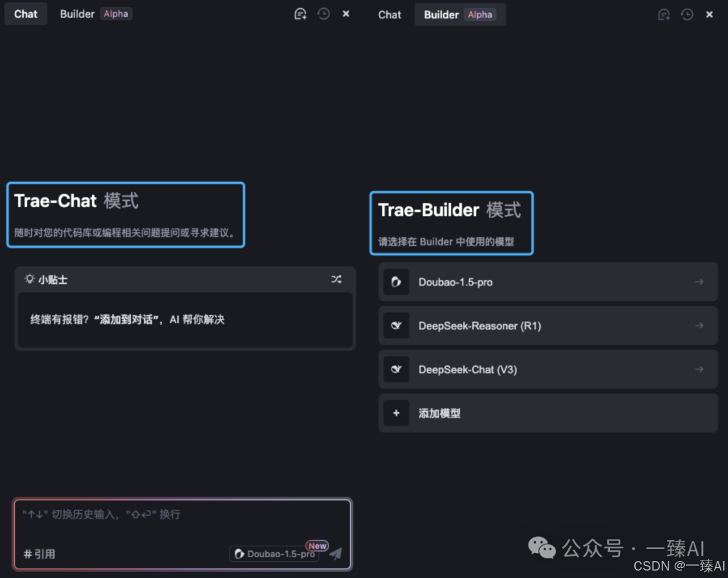728x578 pixels.
Task: Click arrow on DeepSeek-Reasoner (R1) row
Action: (699, 326)
